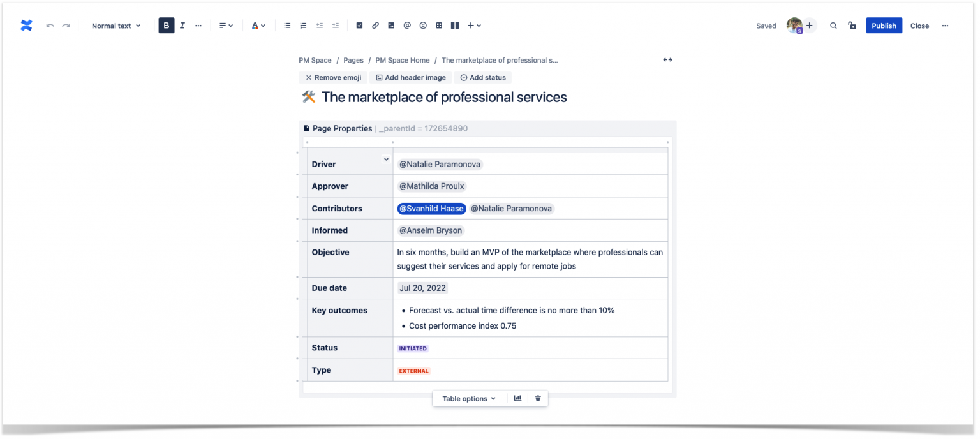
Task: Insert an image
Action: 391,25
